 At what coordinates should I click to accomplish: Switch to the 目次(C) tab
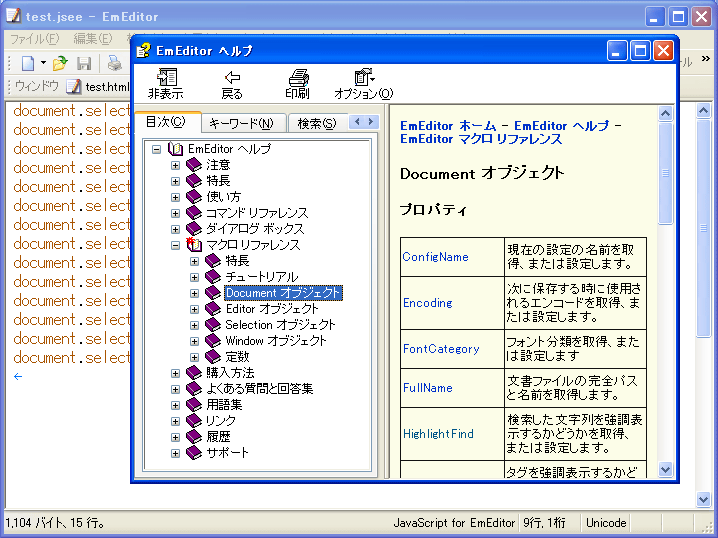point(167,122)
